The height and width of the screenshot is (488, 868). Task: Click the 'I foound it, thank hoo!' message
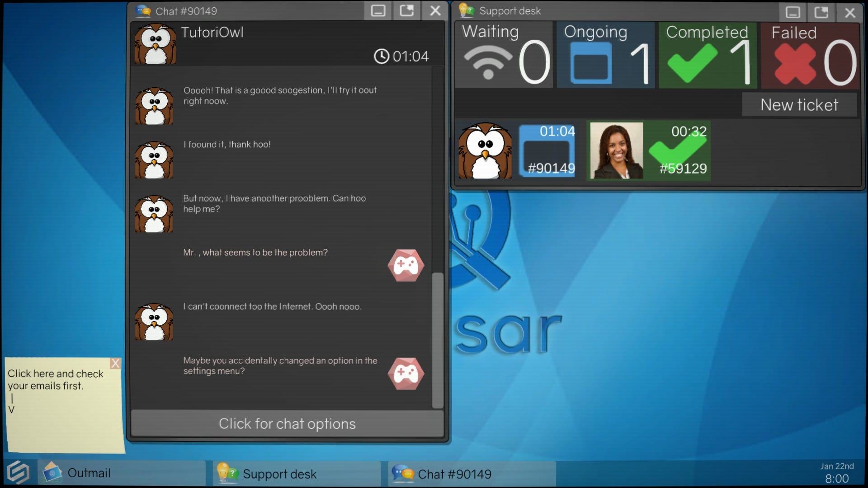(227, 144)
